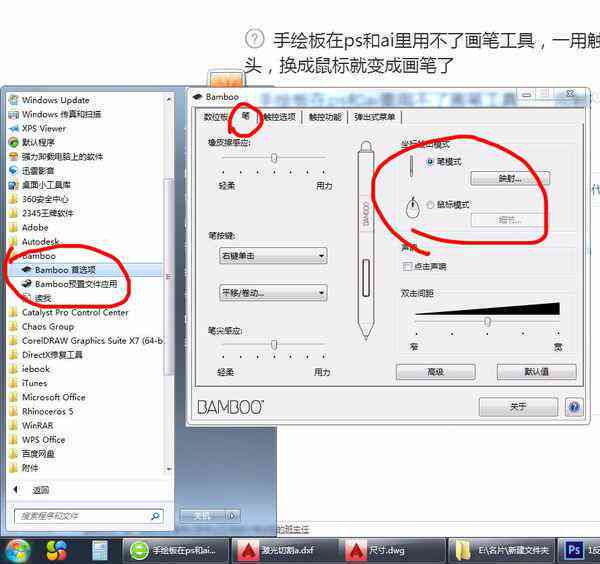Open the colorful 360 taskbar icon
This screenshot has height=564, width=600.
(x=57, y=551)
